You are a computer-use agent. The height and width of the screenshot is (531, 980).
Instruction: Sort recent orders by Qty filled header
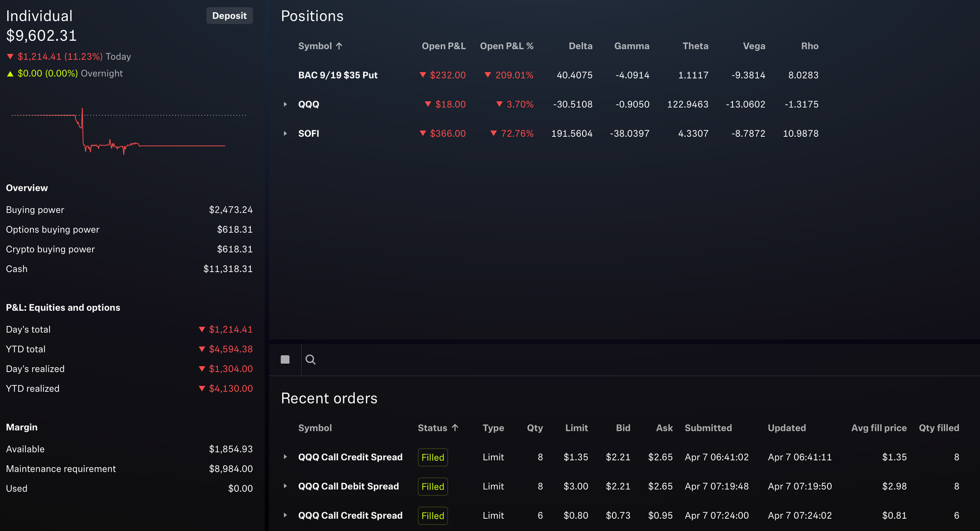939,428
